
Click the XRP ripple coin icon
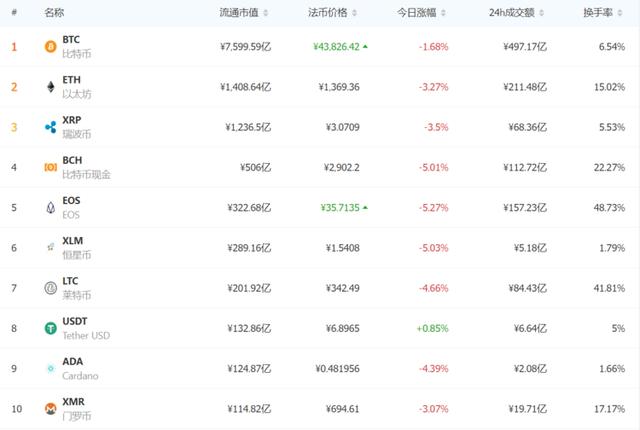point(51,127)
